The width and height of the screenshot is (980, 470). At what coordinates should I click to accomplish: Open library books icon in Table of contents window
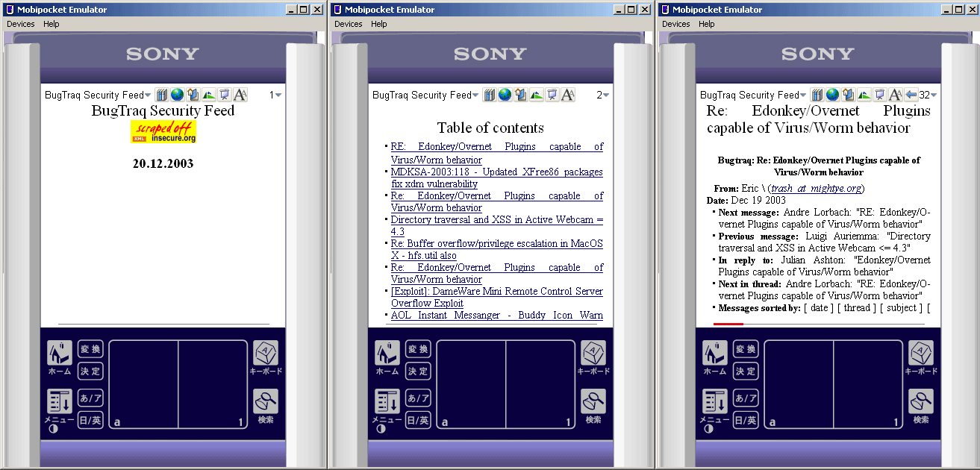[489, 95]
